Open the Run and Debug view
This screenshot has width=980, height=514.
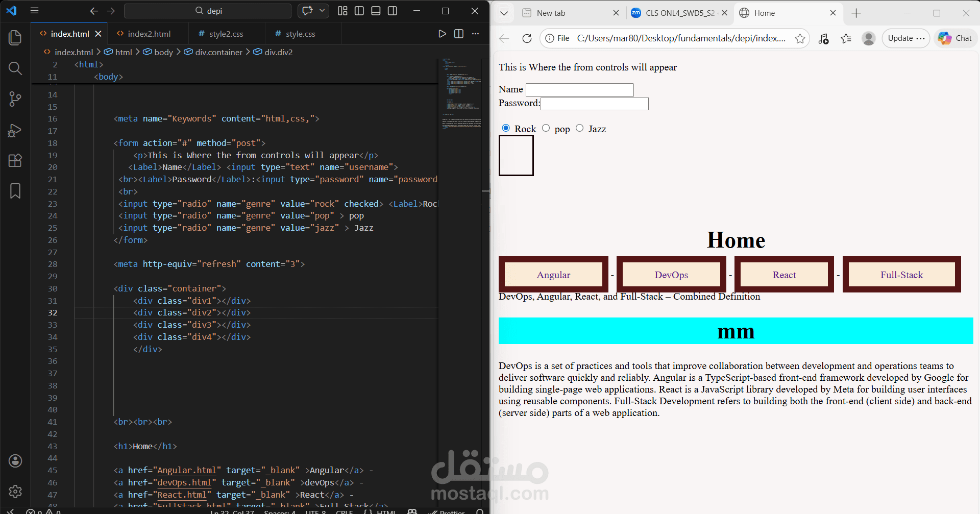click(15, 130)
